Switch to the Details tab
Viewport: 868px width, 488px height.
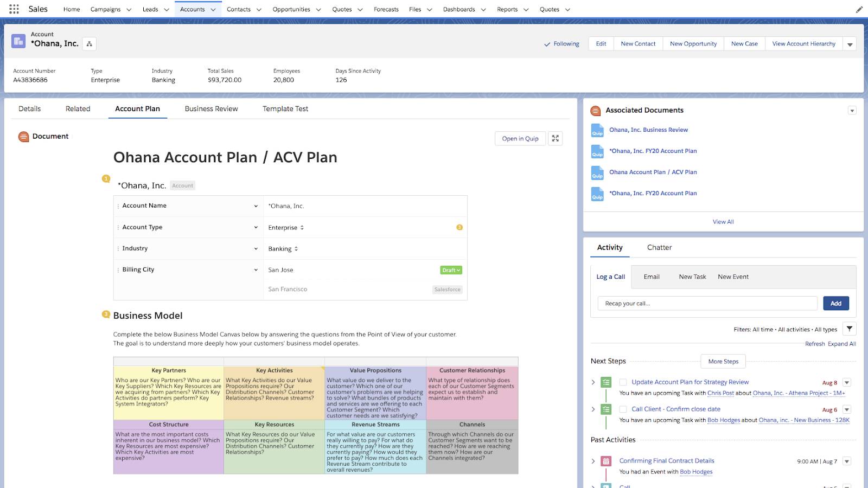29,109
